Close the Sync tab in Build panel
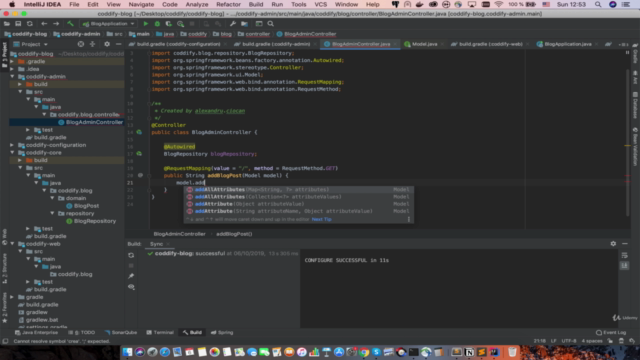This screenshot has height=360, width=640. click(168, 244)
